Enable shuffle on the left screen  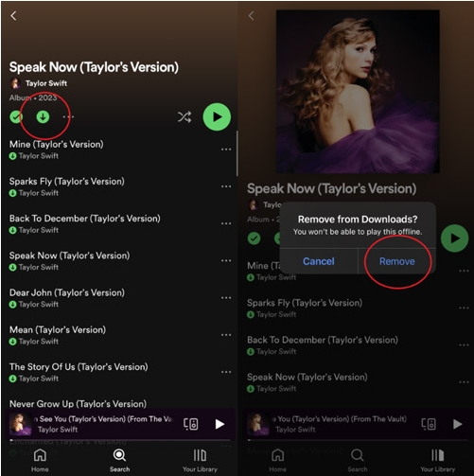tap(184, 117)
